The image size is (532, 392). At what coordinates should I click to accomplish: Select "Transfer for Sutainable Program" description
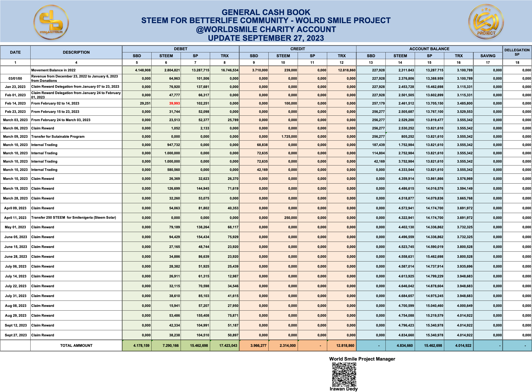[x=58, y=137]
